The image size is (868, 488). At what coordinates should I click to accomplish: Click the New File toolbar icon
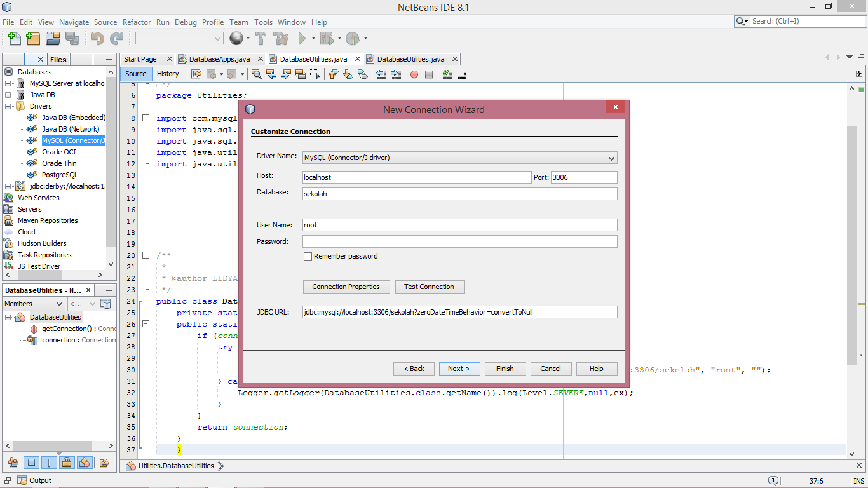[14, 39]
